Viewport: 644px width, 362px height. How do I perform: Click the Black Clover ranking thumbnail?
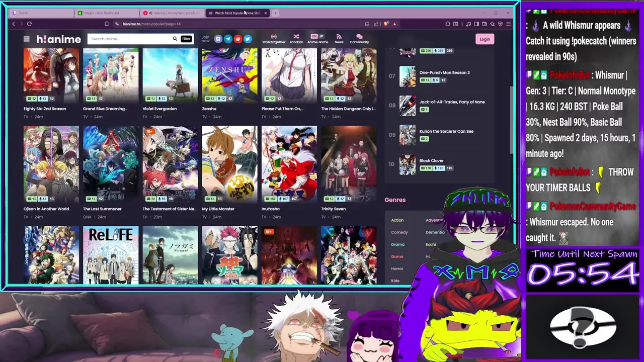pos(408,164)
